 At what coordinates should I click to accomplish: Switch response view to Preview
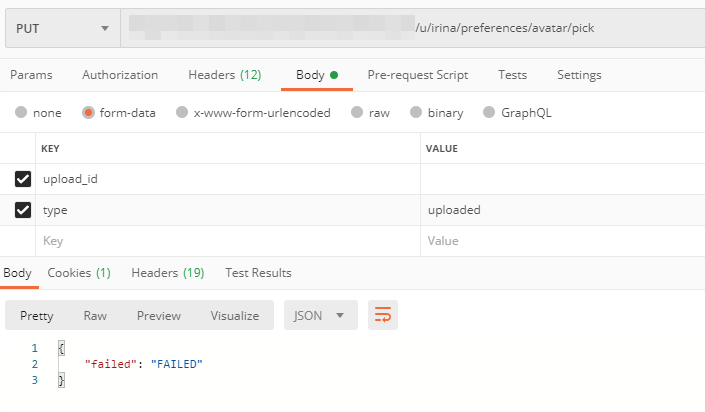tap(159, 316)
